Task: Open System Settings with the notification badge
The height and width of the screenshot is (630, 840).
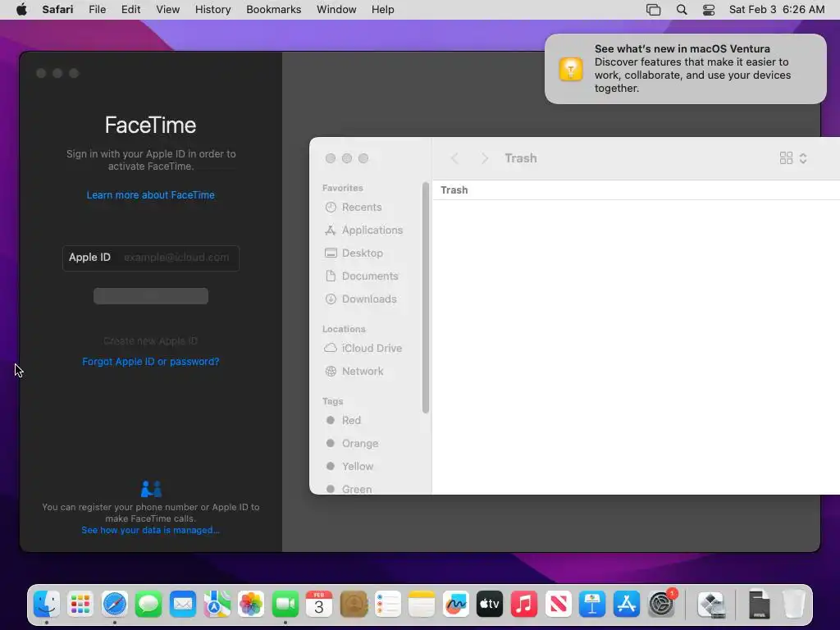Action: click(x=661, y=605)
